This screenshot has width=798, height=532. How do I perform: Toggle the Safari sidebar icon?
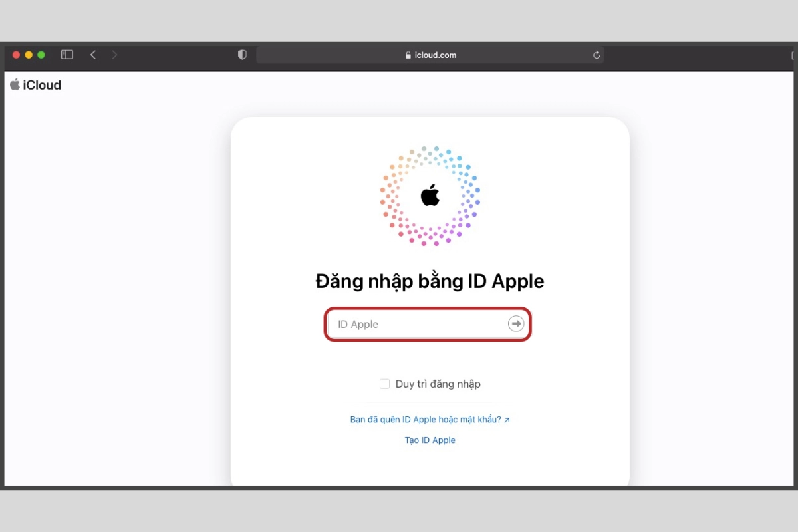pyautogui.click(x=66, y=55)
